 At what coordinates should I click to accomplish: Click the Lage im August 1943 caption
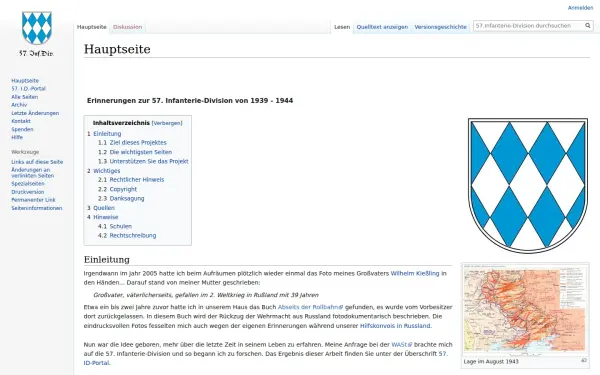[491, 361]
